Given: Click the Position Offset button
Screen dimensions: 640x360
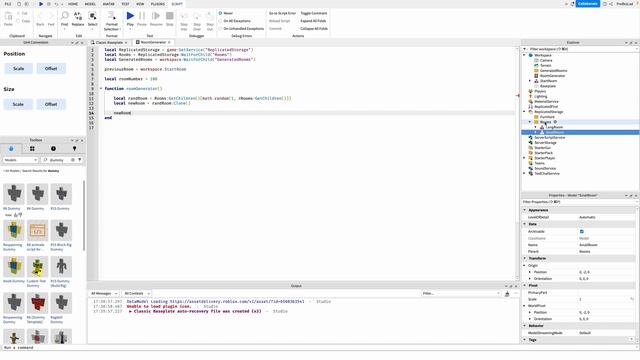Looking at the screenshot, I should point(51,69).
